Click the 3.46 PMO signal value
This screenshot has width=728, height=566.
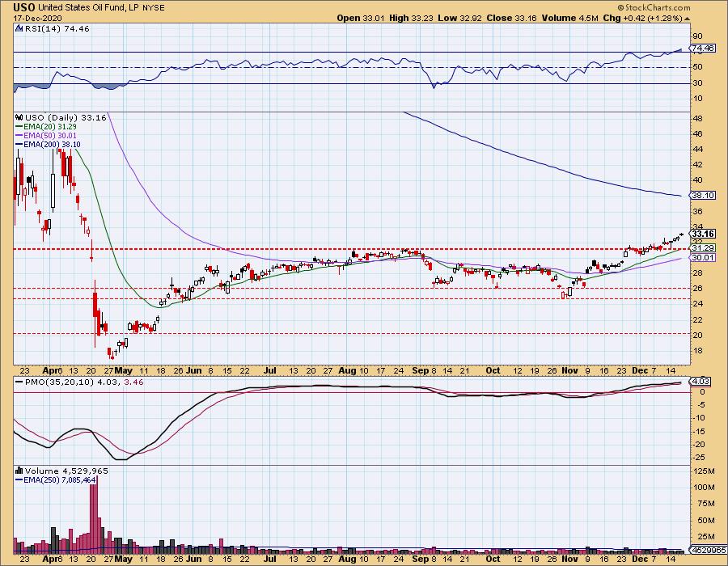[133, 382]
